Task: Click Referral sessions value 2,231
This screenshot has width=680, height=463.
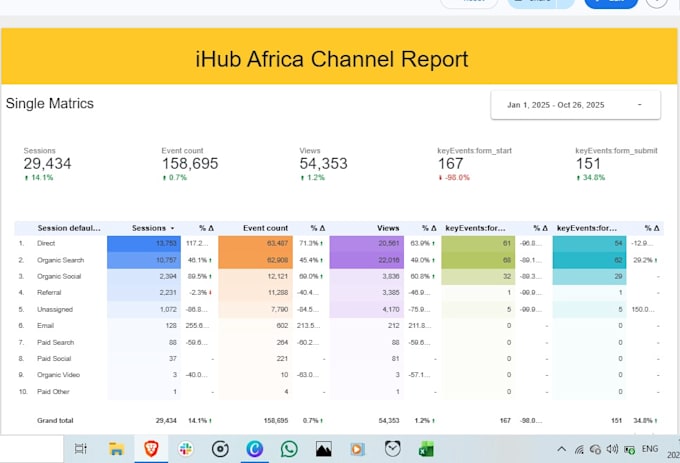Action: coord(168,293)
